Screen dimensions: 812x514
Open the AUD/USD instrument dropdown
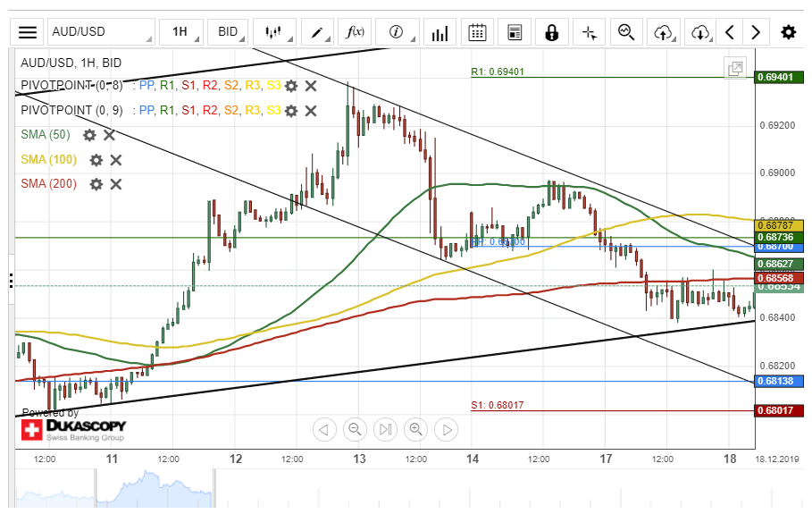click(100, 32)
